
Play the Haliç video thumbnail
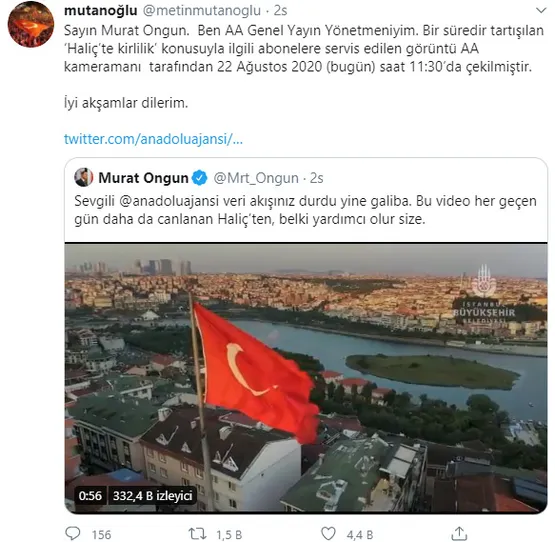point(306,378)
